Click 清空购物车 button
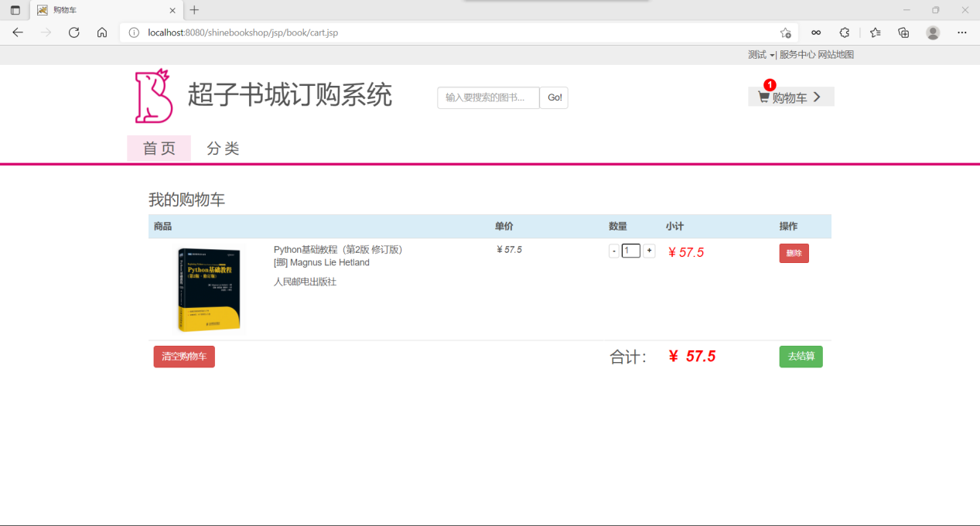 coord(184,357)
